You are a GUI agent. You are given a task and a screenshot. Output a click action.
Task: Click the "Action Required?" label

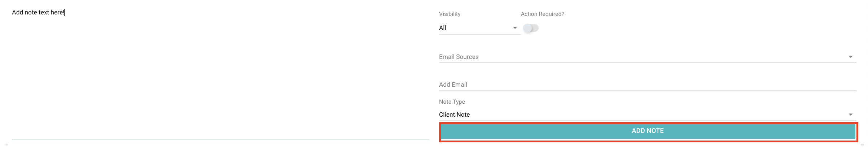[x=542, y=14]
